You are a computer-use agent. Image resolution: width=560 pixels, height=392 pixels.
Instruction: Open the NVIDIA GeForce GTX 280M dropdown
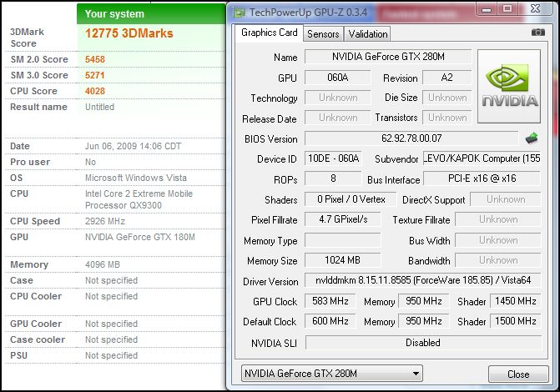332,374
